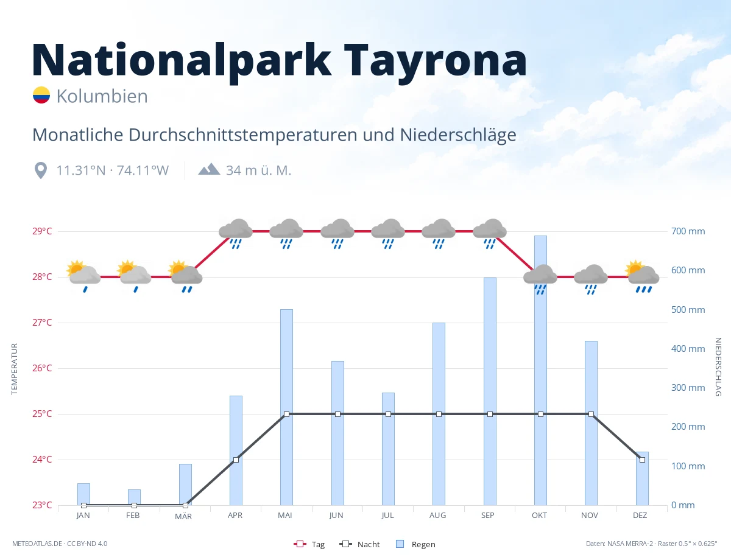Screen dimensions: 731x560
Task: Click the '25°C' axis label
Action: coord(41,414)
